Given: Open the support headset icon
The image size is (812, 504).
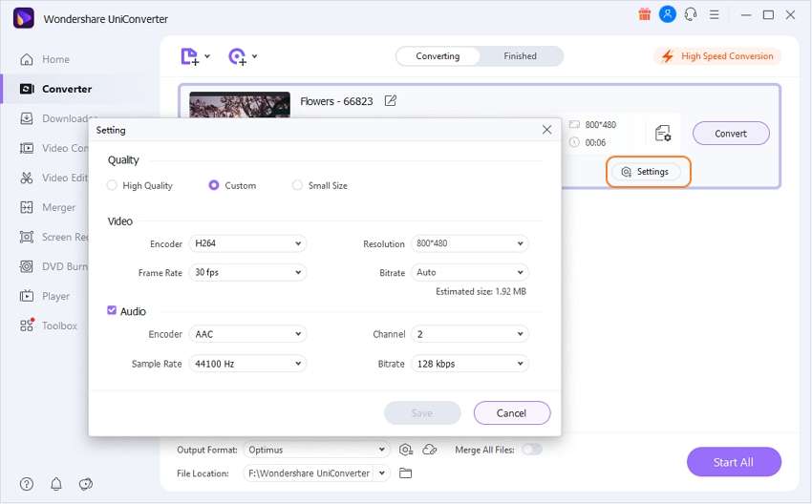Looking at the screenshot, I should (x=691, y=14).
